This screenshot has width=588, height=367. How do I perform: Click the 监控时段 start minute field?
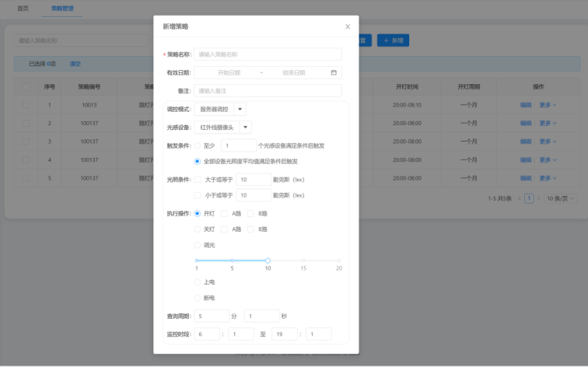241,334
